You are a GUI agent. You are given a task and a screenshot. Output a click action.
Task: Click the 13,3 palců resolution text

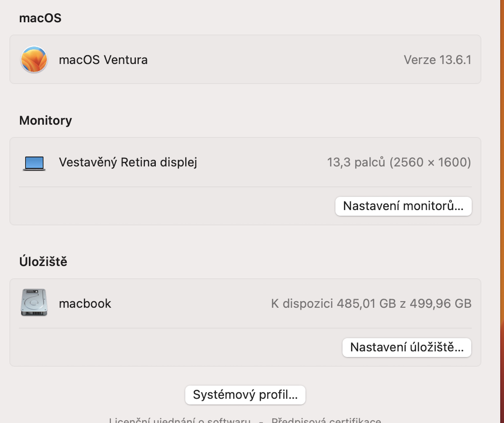[x=399, y=162]
